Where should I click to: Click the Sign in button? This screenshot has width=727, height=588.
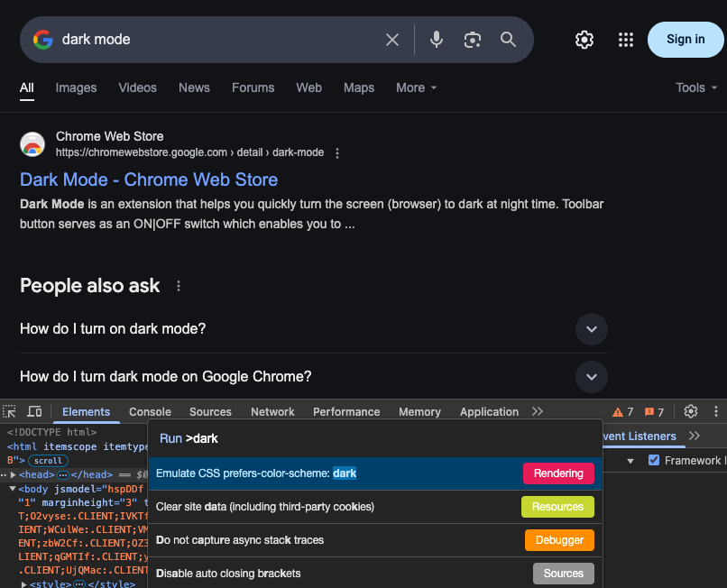click(686, 40)
